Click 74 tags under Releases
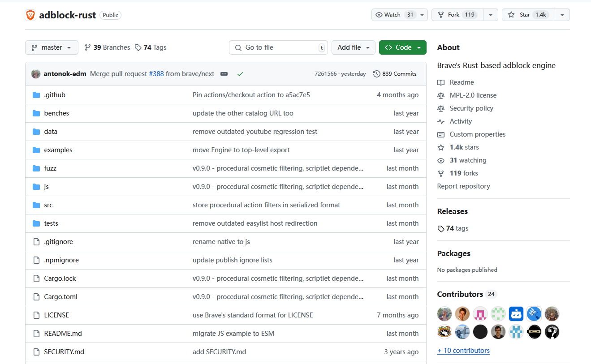591x364 pixels. pyautogui.click(x=453, y=228)
